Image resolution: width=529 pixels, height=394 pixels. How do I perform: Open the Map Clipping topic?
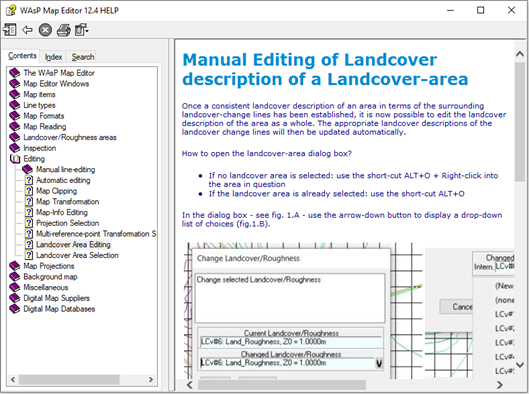coord(56,191)
